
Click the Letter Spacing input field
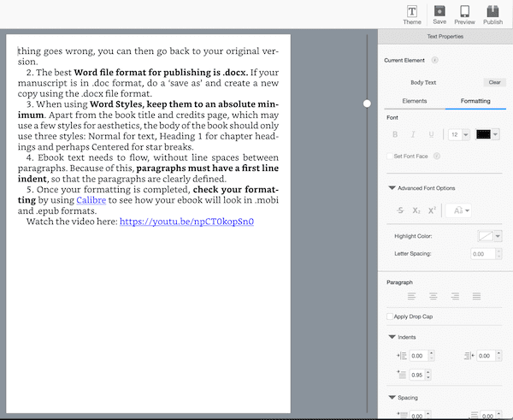(x=483, y=254)
